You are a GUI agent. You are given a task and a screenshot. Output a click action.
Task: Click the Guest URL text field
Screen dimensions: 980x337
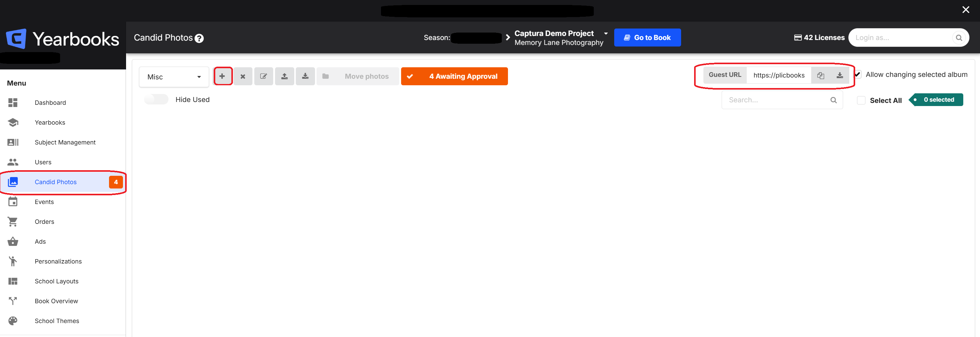(x=779, y=75)
